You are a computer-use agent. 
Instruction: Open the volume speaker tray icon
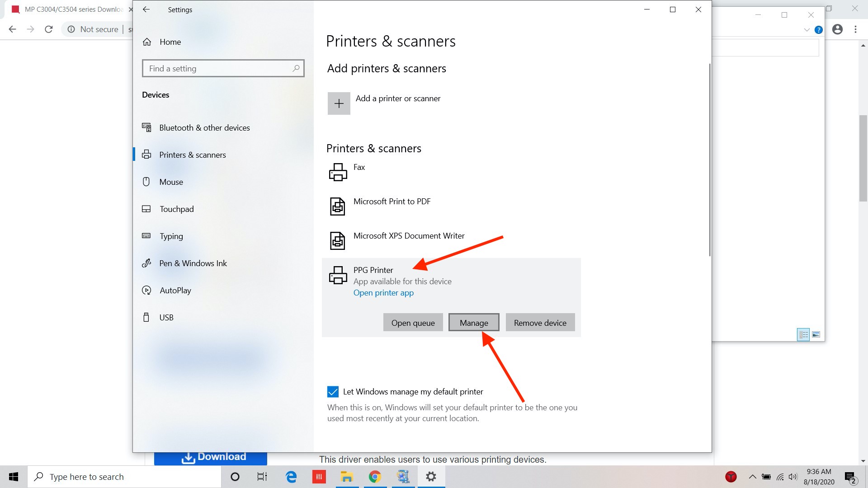pyautogui.click(x=793, y=477)
